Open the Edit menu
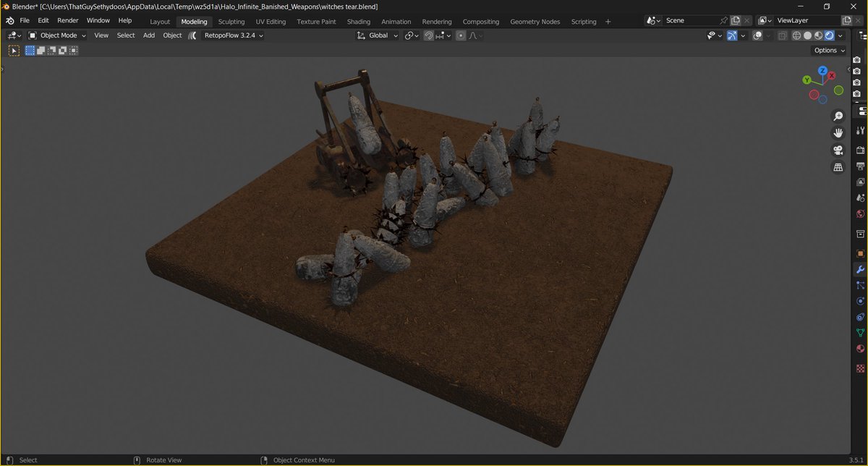Viewport: 868px width, 466px height. click(x=43, y=21)
